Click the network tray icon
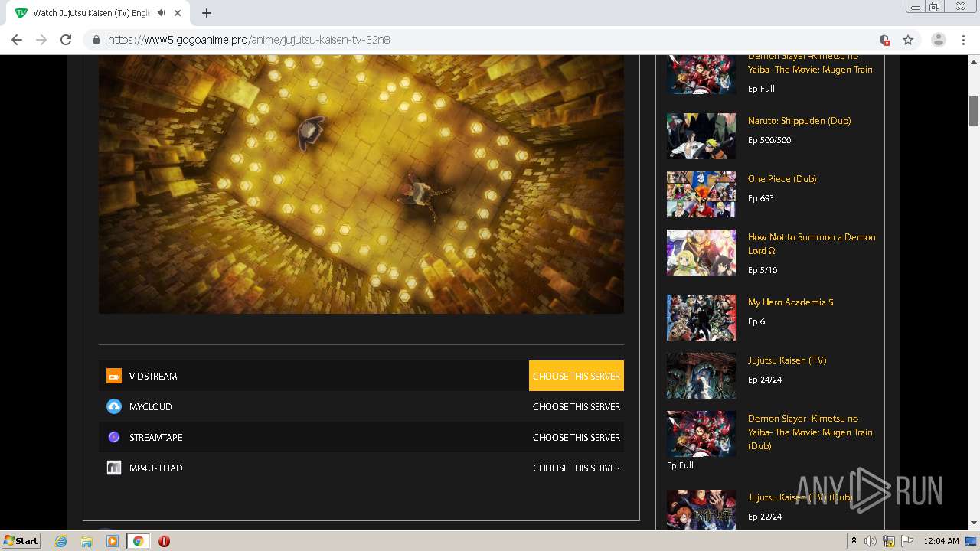 coord(889,541)
